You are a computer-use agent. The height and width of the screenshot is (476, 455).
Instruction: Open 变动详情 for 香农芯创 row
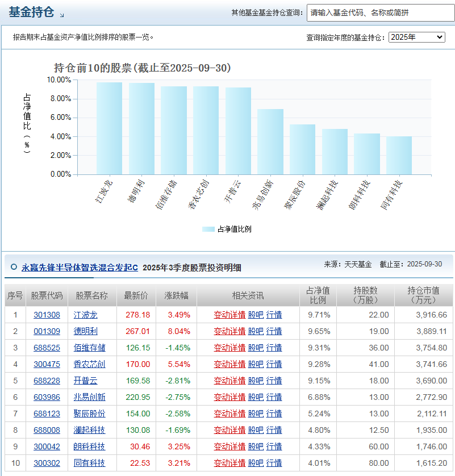pos(229,364)
